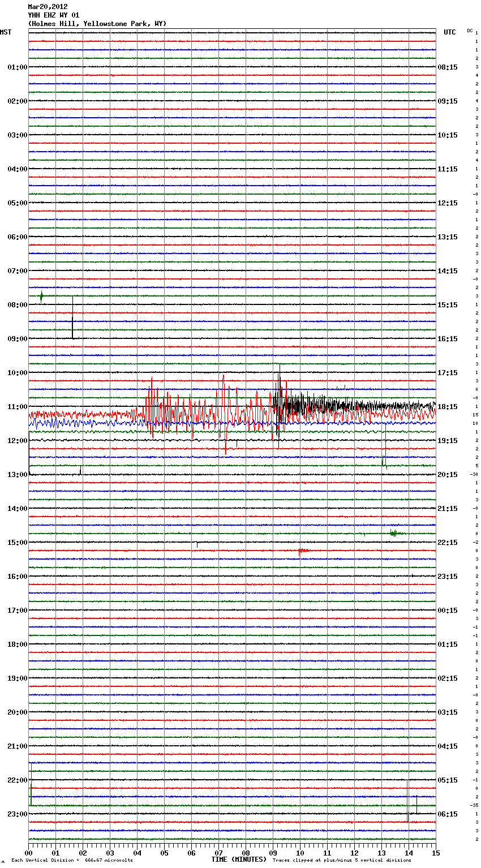This screenshot has width=481, height=868.
Task: Click the 02:15 UTC time label
Action: pyautogui.click(x=448, y=678)
